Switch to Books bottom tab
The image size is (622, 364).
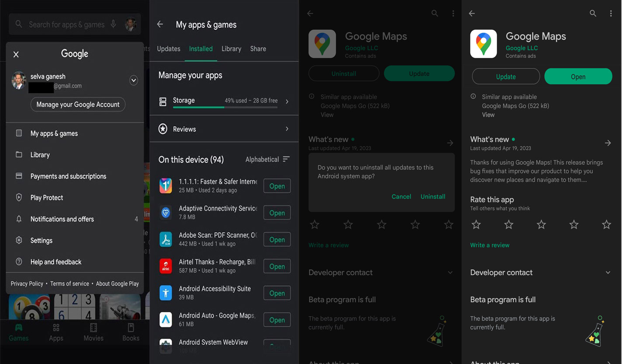pyautogui.click(x=131, y=333)
